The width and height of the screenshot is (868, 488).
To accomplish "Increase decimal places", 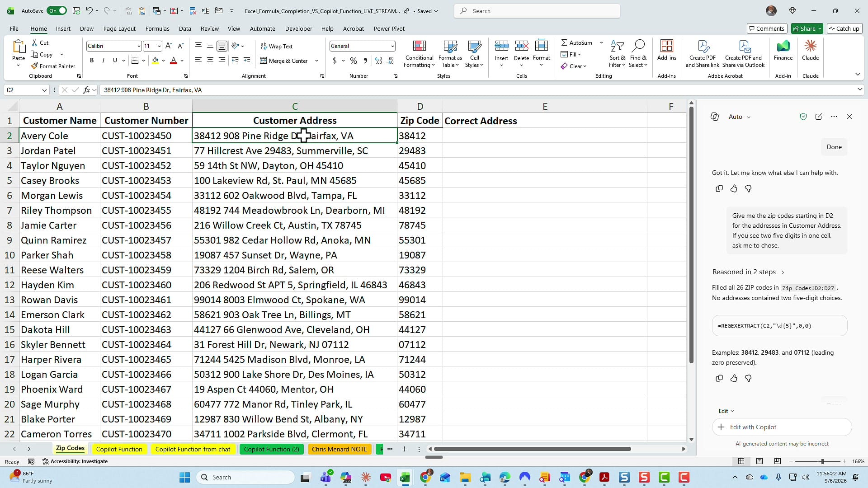I will [x=378, y=61].
